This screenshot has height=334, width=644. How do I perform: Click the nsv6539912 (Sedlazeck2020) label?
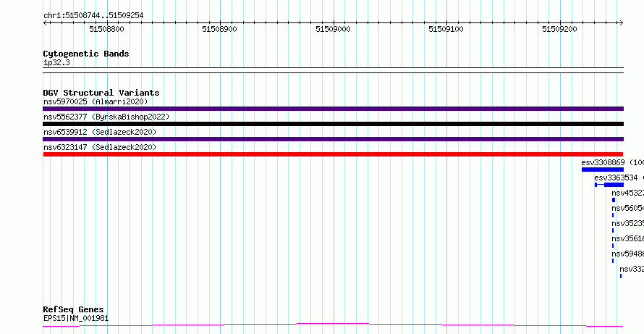tap(100, 132)
